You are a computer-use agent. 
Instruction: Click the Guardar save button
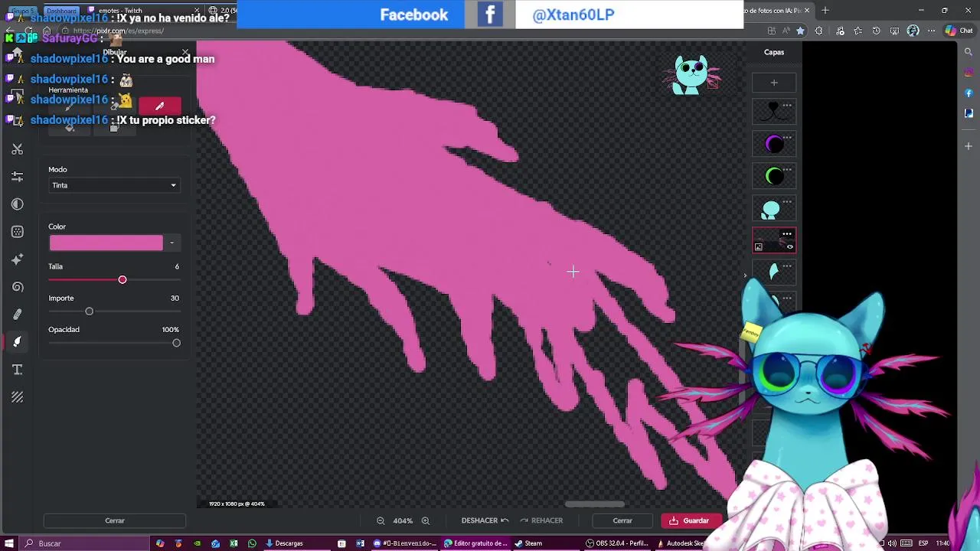point(690,520)
